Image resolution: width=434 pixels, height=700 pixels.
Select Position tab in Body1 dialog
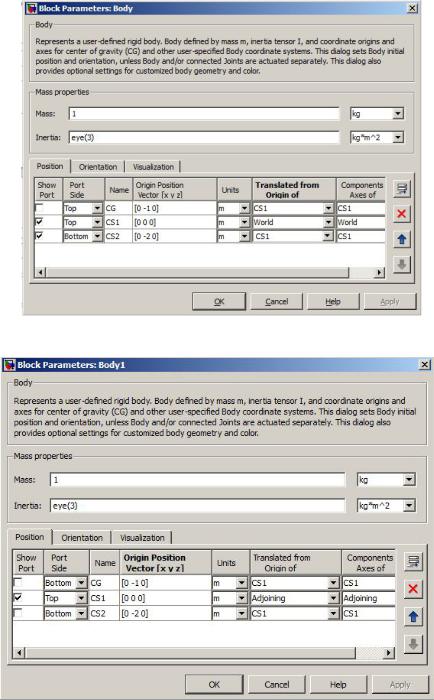pos(30,537)
